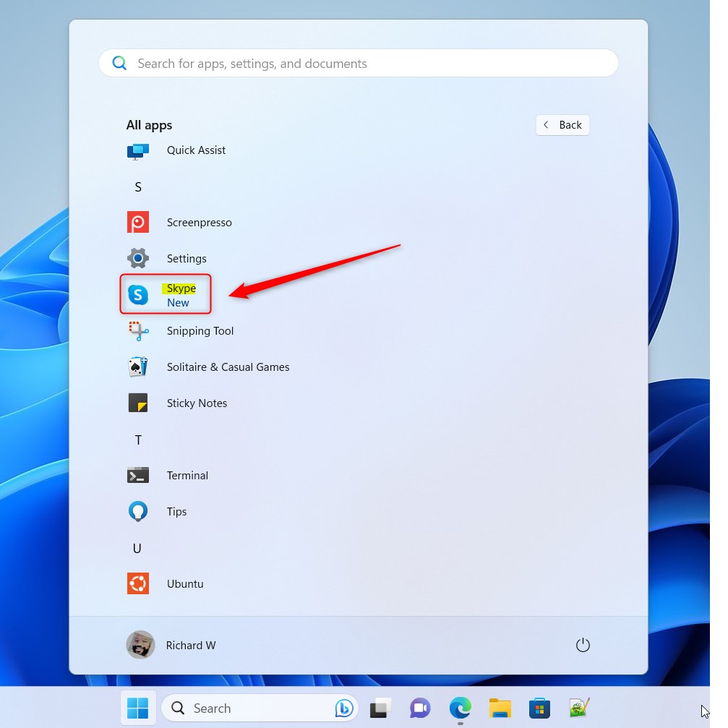The image size is (728, 728).
Task: Open the Tips app
Action: click(x=176, y=511)
